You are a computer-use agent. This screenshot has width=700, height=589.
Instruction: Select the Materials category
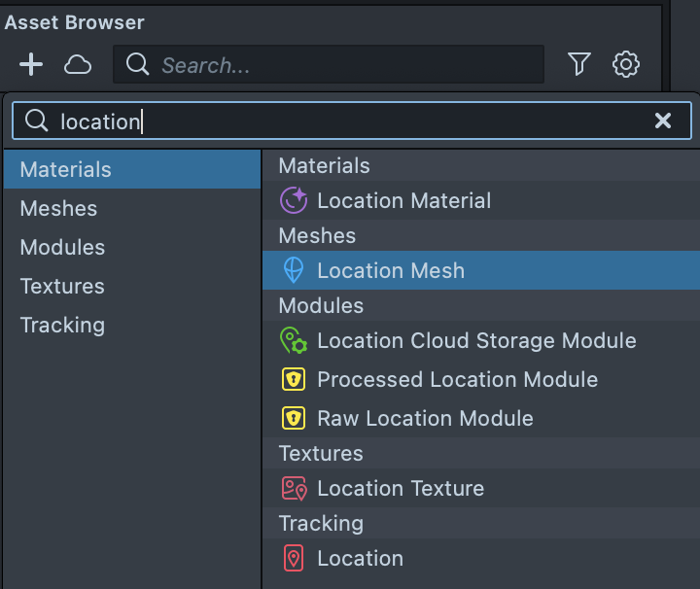65,170
